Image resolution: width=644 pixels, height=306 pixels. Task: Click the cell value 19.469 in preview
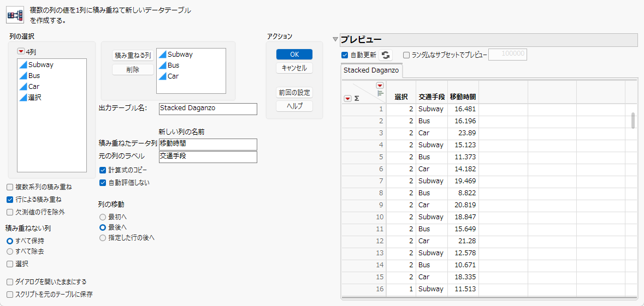click(465, 181)
